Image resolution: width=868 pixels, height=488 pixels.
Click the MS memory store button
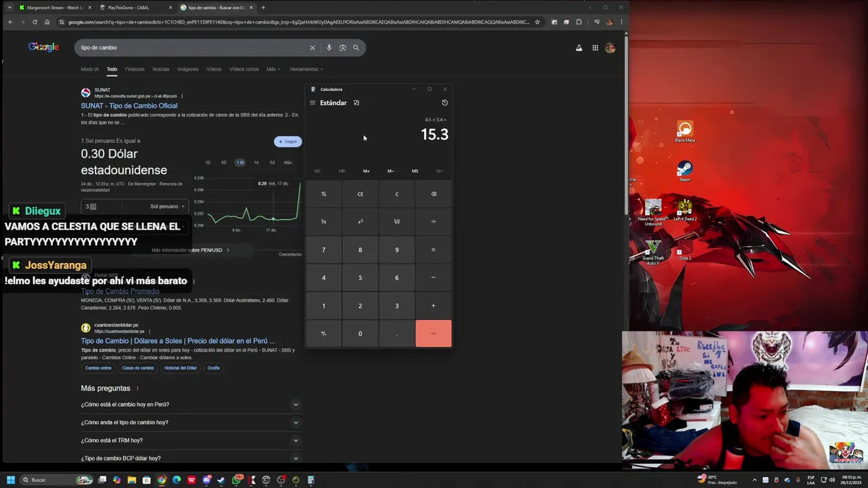[x=415, y=171]
